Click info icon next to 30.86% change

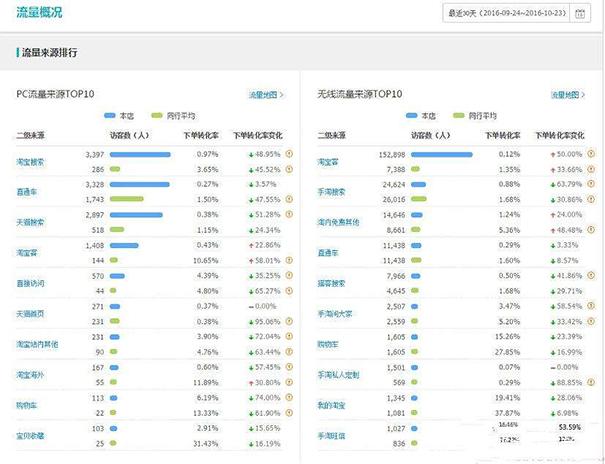[591, 199]
